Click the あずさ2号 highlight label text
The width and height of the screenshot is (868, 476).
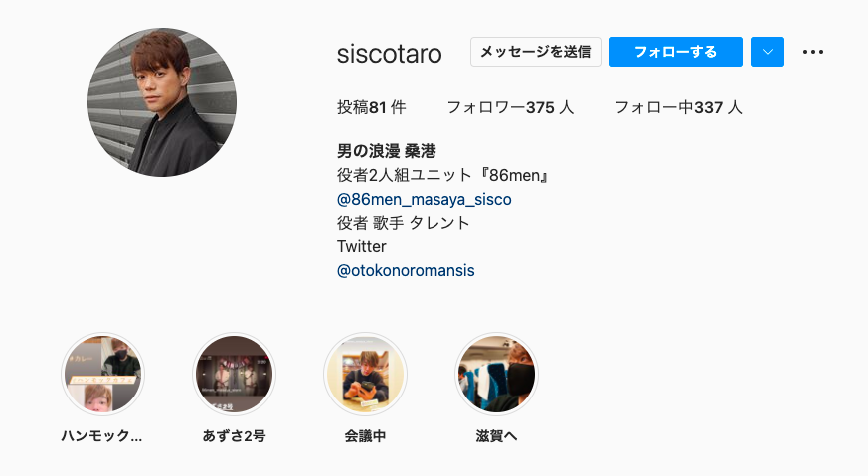click(234, 436)
